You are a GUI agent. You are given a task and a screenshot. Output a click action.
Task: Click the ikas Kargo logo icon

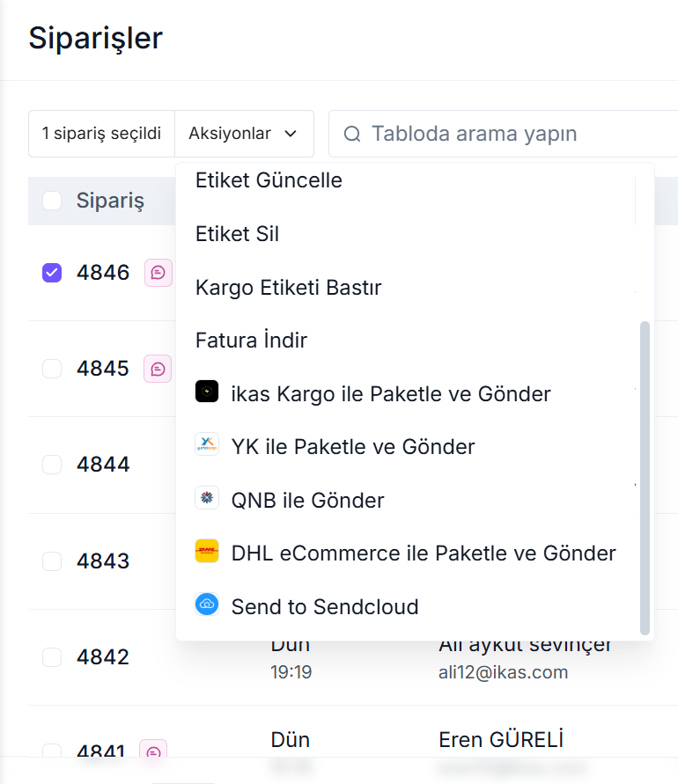[x=206, y=392]
